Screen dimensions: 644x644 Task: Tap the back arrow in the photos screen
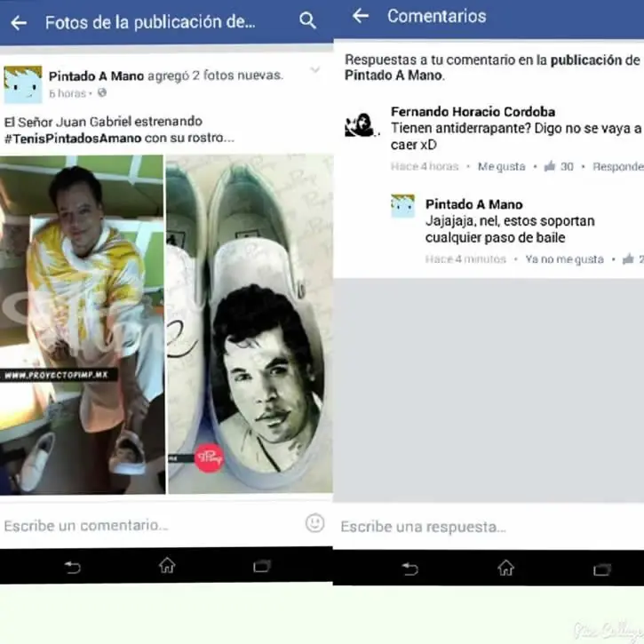pos(19,22)
